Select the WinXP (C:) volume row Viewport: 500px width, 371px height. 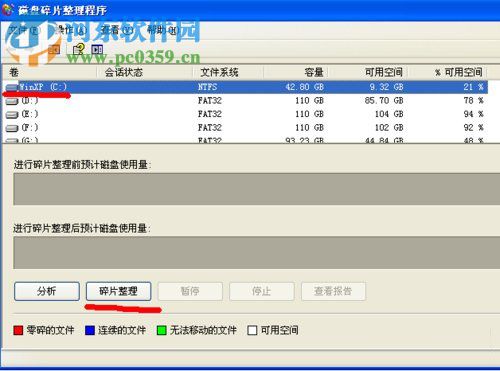point(246,87)
